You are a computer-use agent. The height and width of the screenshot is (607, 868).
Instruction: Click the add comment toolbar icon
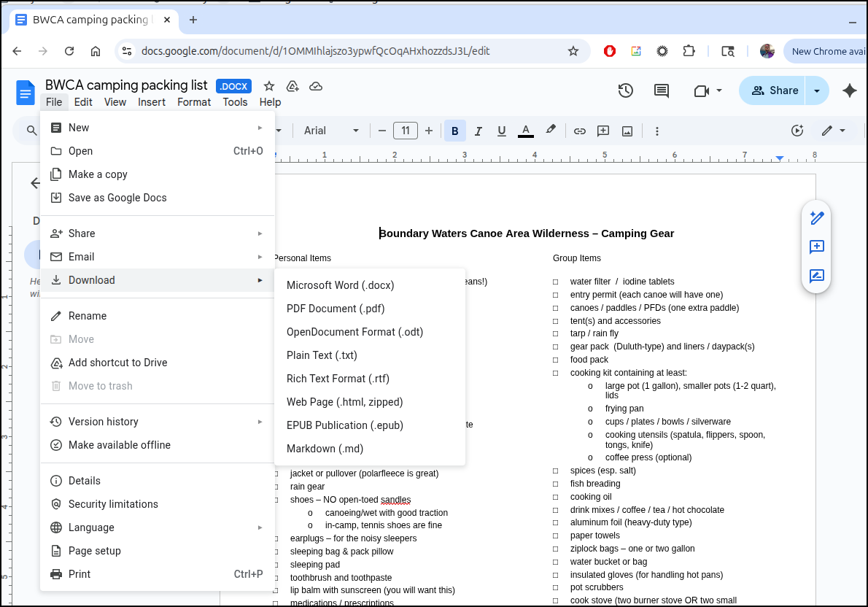603,131
